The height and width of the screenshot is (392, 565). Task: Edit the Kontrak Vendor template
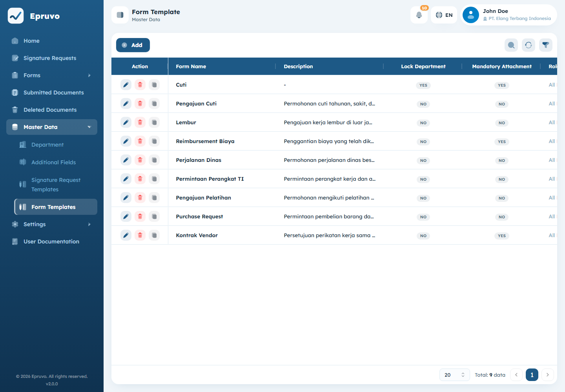tap(126, 235)
